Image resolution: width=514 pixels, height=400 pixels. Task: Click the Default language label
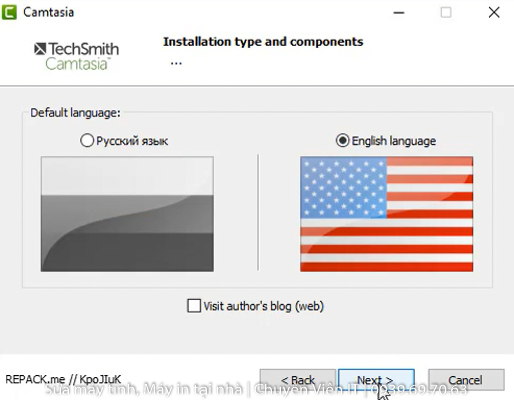(75, 113)
